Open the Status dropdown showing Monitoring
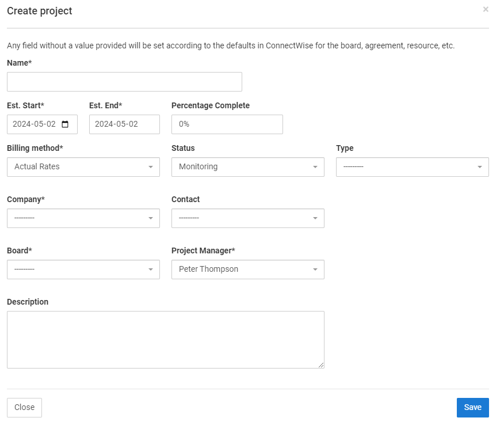 coord(248,167)
